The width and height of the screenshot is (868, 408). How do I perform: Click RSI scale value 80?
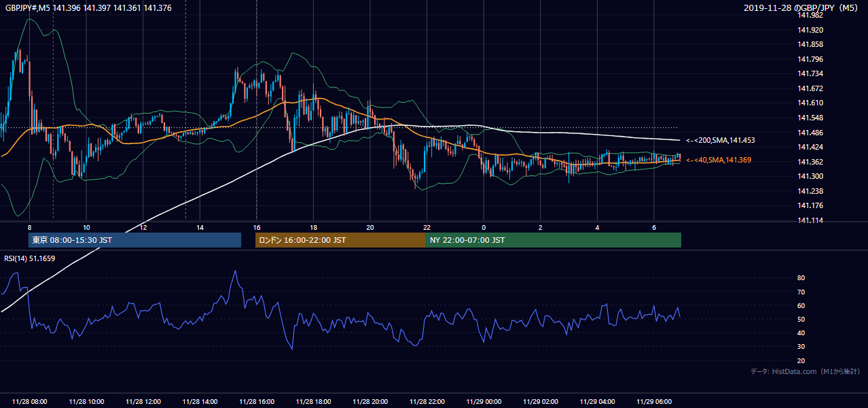coord(801,278)
